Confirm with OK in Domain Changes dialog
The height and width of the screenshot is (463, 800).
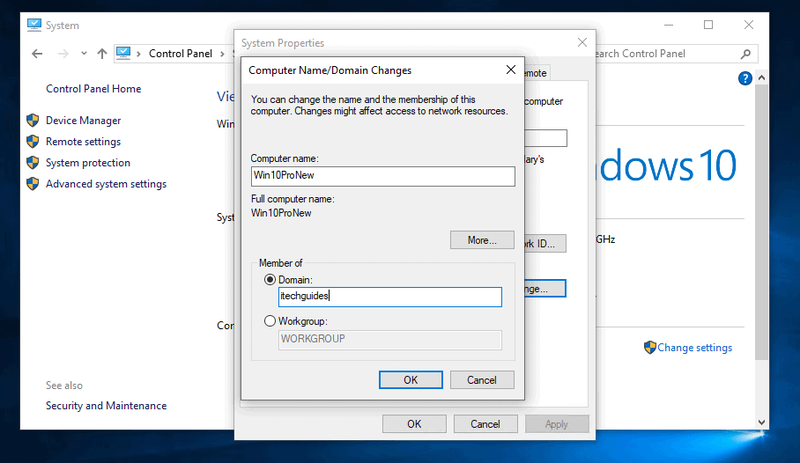[411, 380]
